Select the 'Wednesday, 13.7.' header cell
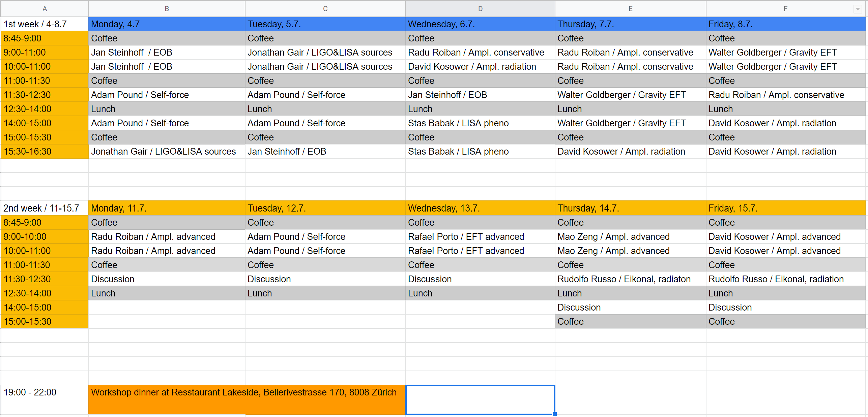 480,208
